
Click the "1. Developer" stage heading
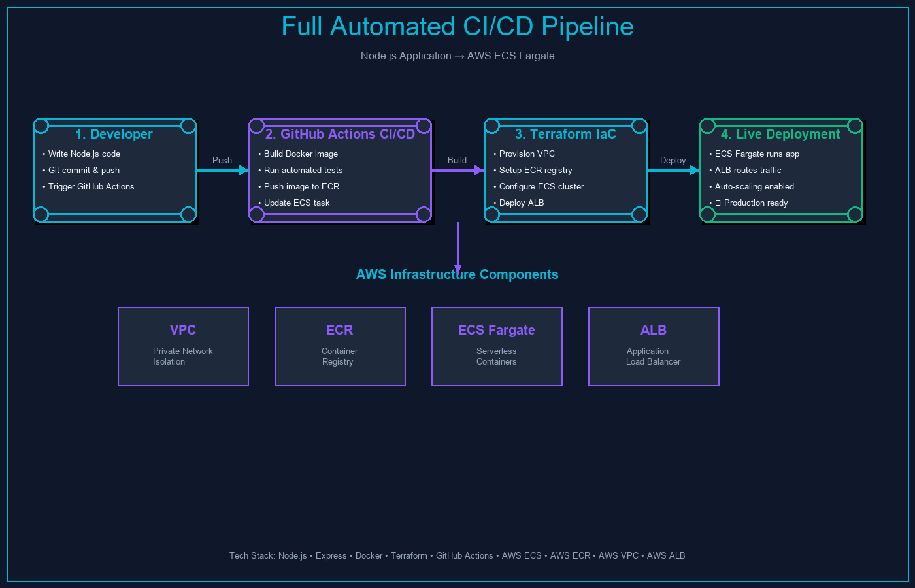114,134
